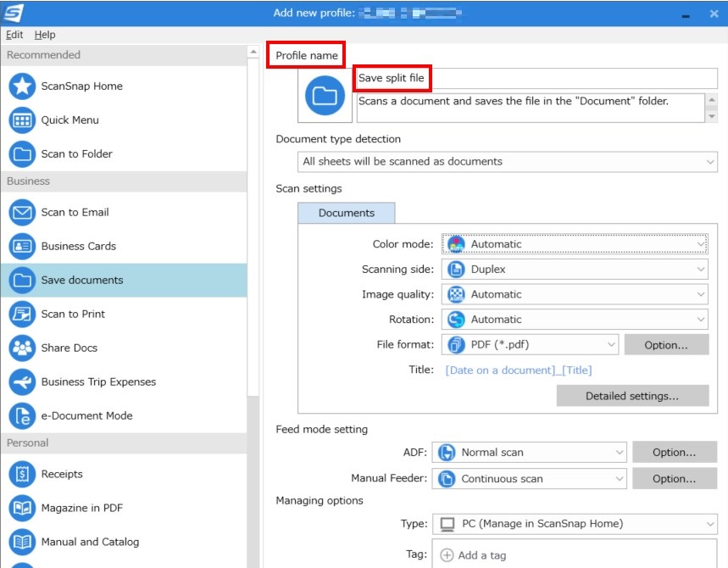
Task: Click the PDF file format icon
Action: pyautogui.click(x=456, y=344)
